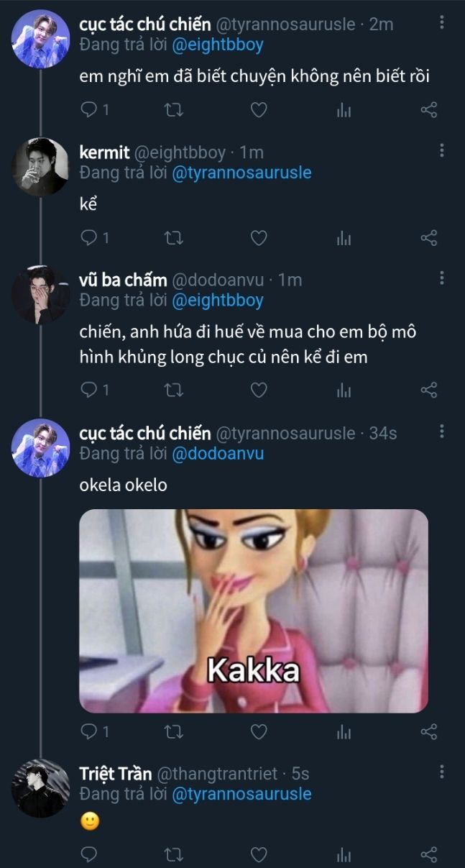Go to Triệt Trần's profile name
The width and height of the screenshot is (465, 868).
115,774
